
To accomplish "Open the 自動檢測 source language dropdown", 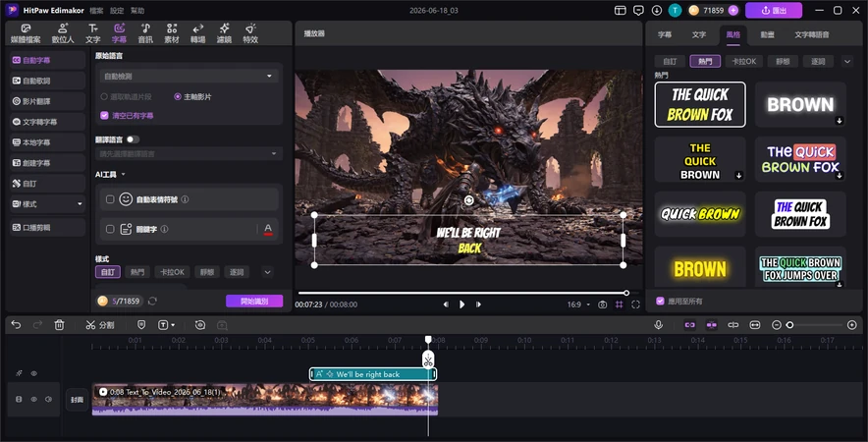I will click(189, 76).
